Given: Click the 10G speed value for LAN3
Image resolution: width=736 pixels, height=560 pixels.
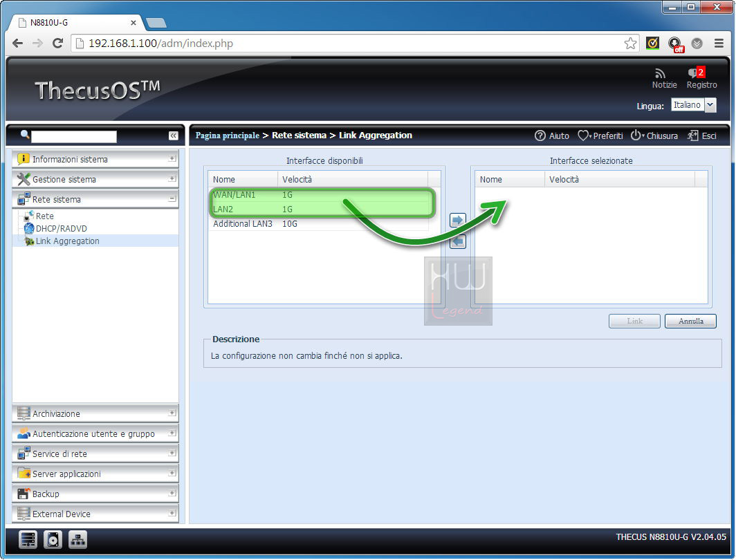Looking at the screenshot, I should pos(290,224).
